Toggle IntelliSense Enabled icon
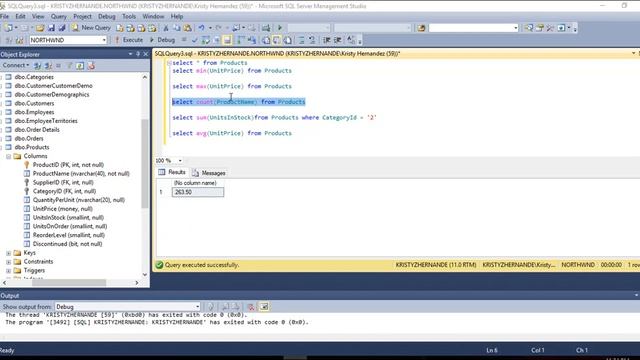This screenshot has width=640, height=360. click(227, 40)
